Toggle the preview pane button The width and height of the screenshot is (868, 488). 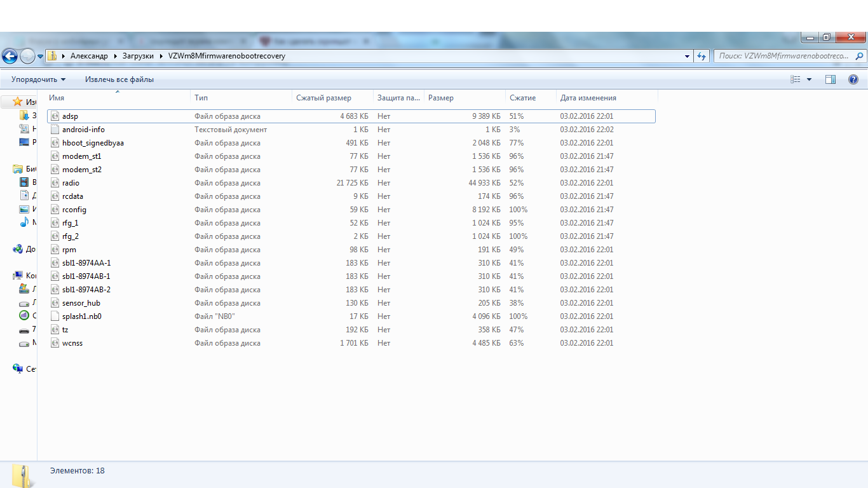pyautogui.click(x=830, y=79)
